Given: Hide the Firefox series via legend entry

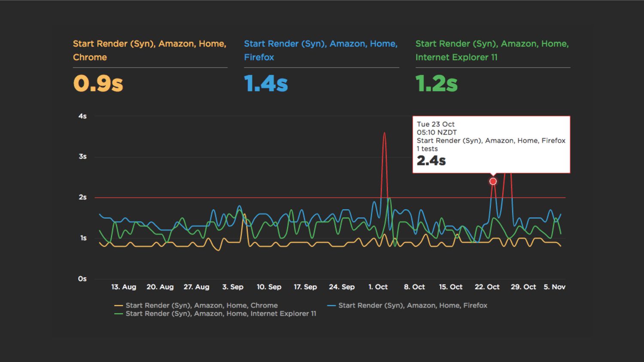Looking at the screenshot, I should pos(412,305).
